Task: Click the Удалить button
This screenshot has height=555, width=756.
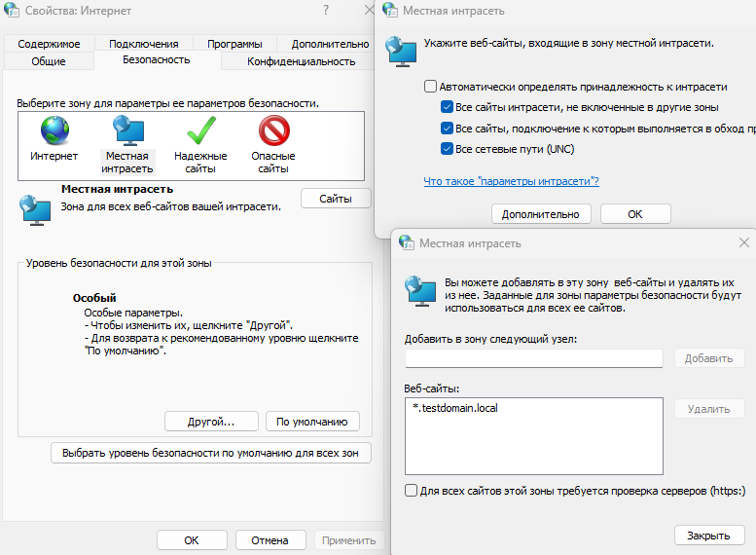Action: [708, 409]
